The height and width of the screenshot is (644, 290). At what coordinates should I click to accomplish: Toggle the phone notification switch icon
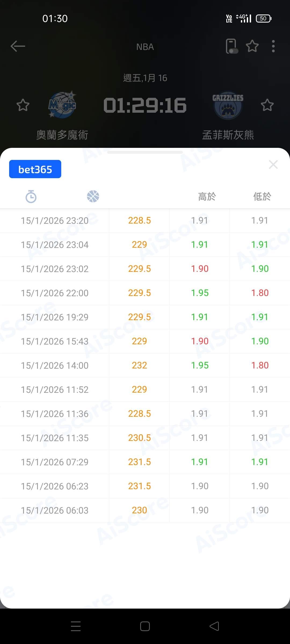232,46
